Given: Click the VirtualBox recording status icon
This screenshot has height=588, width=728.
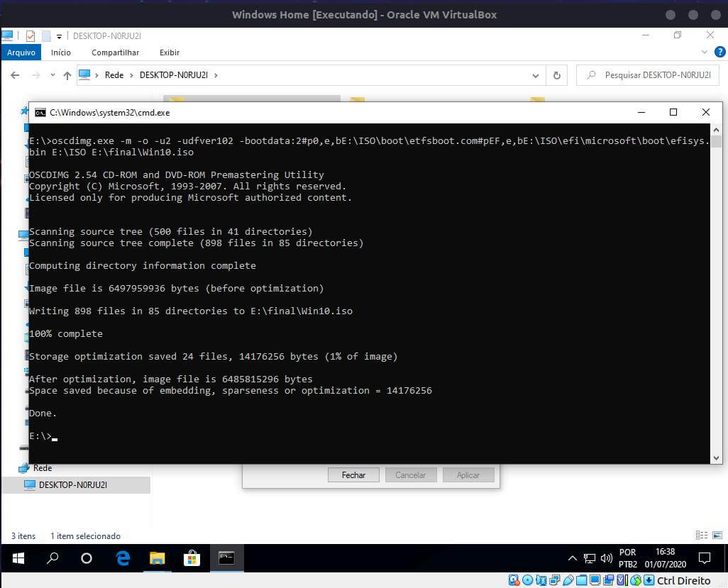Looking at the screenshot, I should click(x=608, y=580).
